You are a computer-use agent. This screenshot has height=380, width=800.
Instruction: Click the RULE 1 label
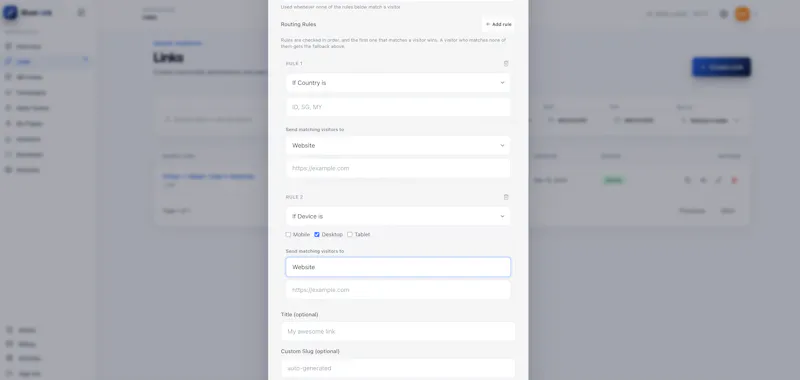coord(294,64)
